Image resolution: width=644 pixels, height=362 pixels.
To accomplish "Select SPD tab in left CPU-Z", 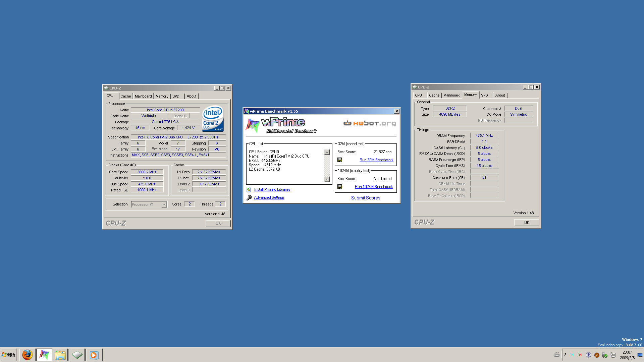I will coord(176,96).
